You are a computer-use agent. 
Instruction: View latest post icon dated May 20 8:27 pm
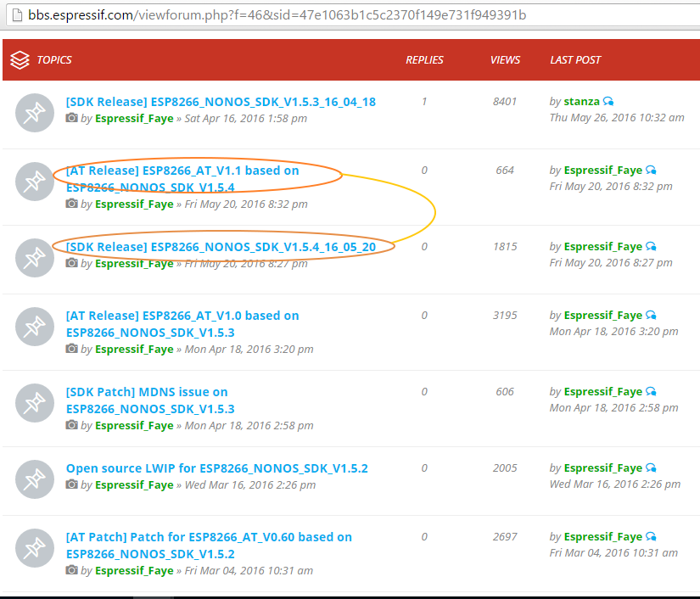tap(652, 247)
